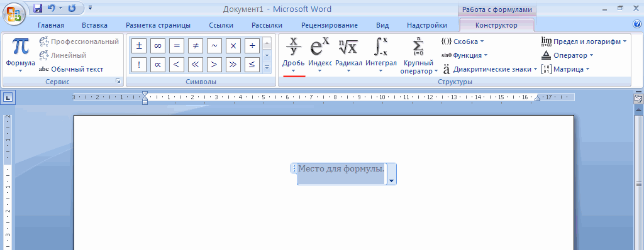
Task: Open the Надстройки tab
Action: tap(427, 26)
